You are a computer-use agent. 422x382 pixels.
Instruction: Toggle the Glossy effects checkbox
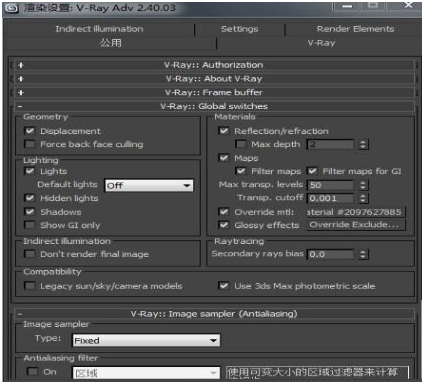coord(224,225)
